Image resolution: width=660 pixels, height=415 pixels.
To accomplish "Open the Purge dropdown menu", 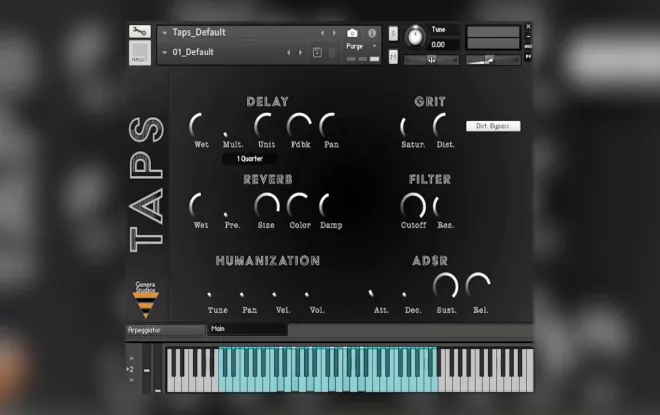I will tap(361, 46).
